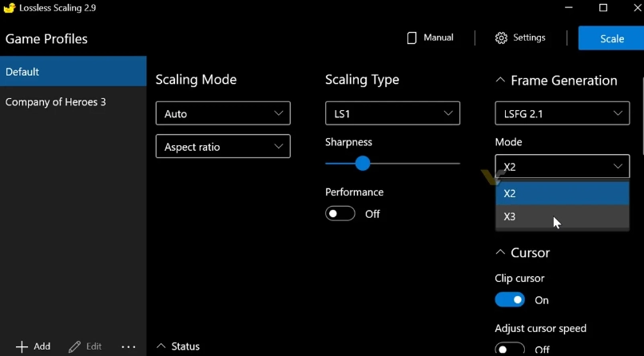Image resolution: width=644 pixels, height=356 pixels.
Task: Click the Edit pencil icon
Action: point(75,346)
